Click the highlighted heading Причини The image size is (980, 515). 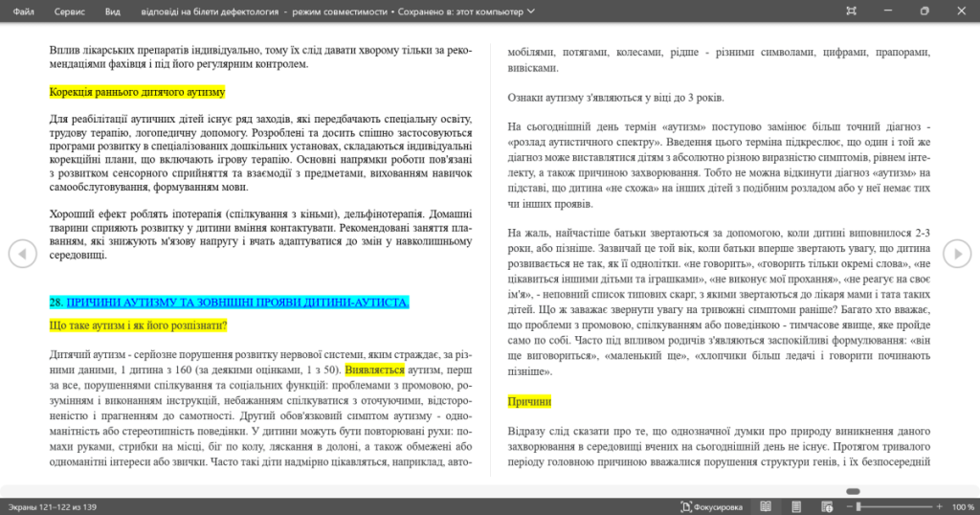pyautogui.click(x=529, y=401)
